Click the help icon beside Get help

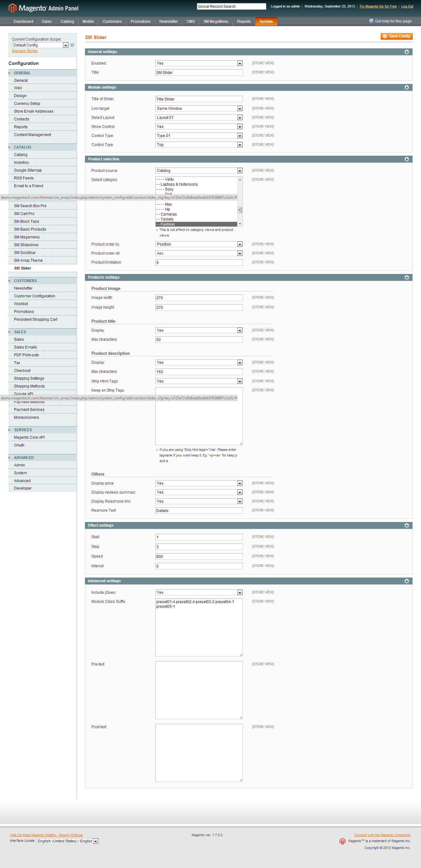[371, 21]
